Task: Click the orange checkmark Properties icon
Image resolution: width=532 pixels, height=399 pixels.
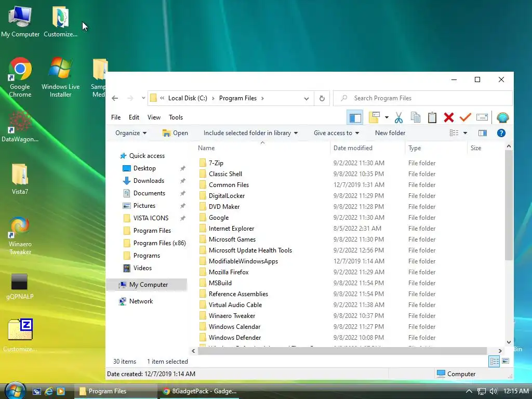Action: 465,117
